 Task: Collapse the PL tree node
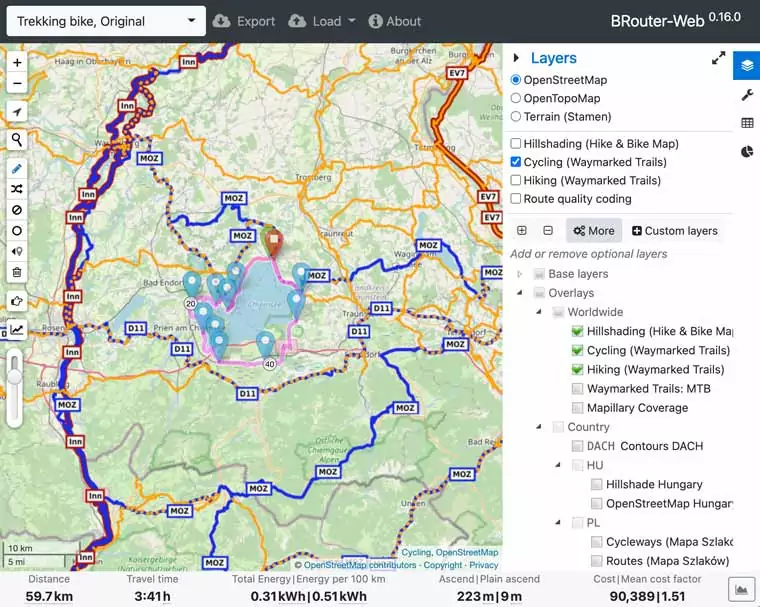pyautogui.click(x=558, y=523)
